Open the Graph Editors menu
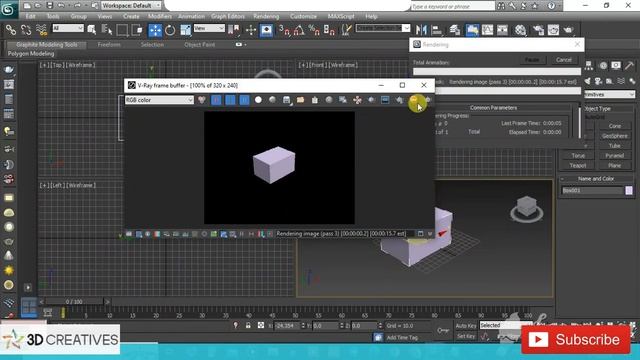 point(228,16)
